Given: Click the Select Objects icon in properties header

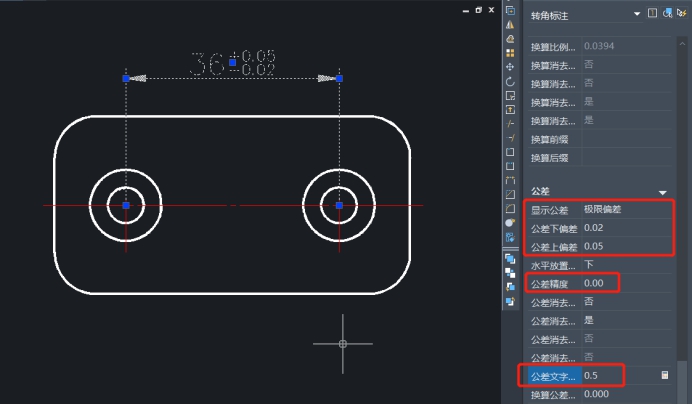Looking at the screenshot, I should tap(668, 14).
